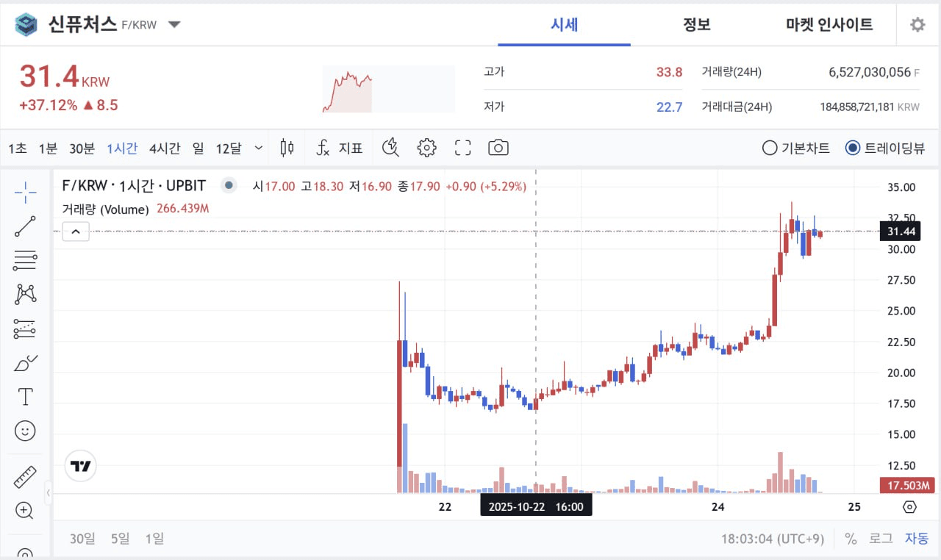Click the zoom in magnifier tool
The image size is (941, 560).
coord(25,510)
